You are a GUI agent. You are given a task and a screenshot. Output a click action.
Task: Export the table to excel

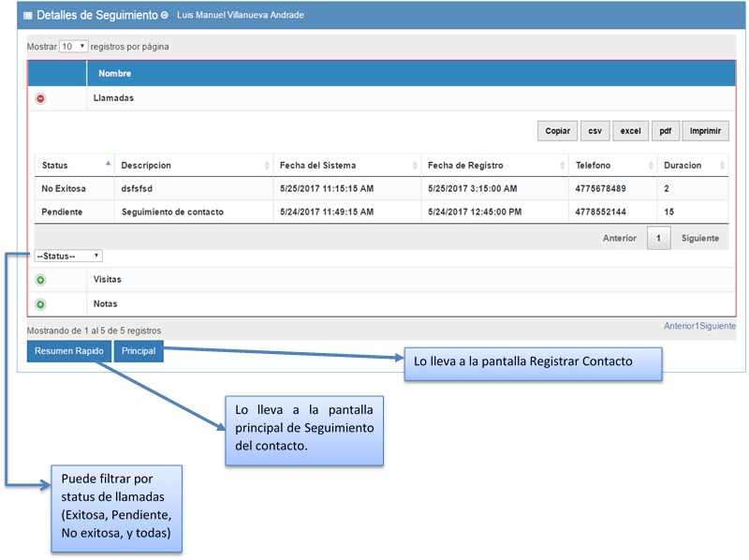click(x=631, y=131)
